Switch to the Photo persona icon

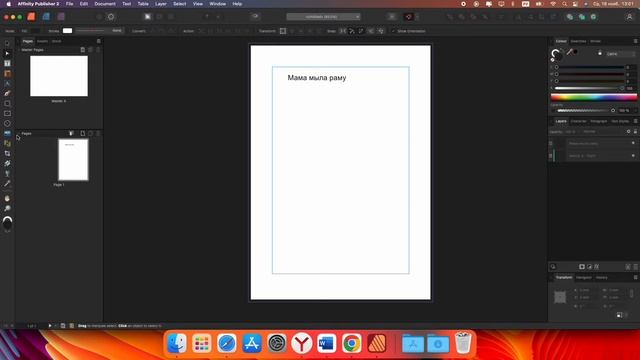61,17
